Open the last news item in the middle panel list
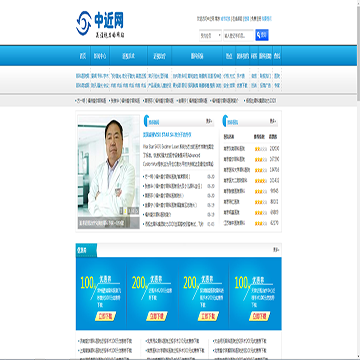 pyautogui.click(x=173, y=224)
